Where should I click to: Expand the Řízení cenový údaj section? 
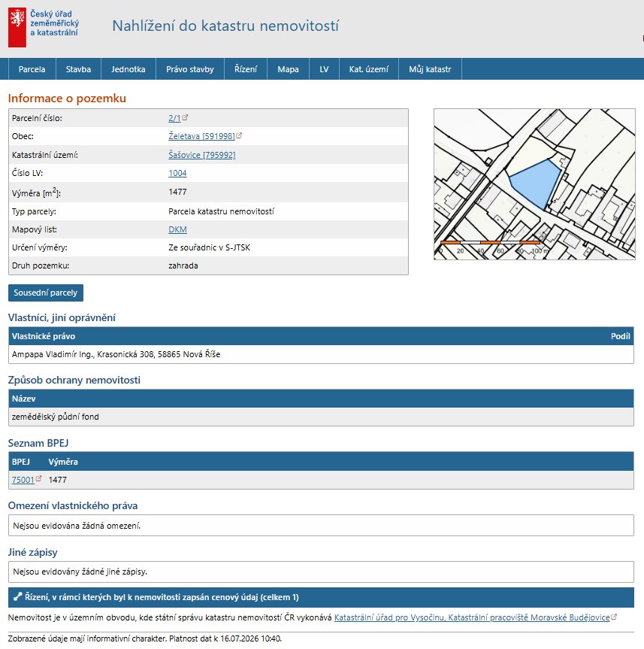[x=321, y=597]
